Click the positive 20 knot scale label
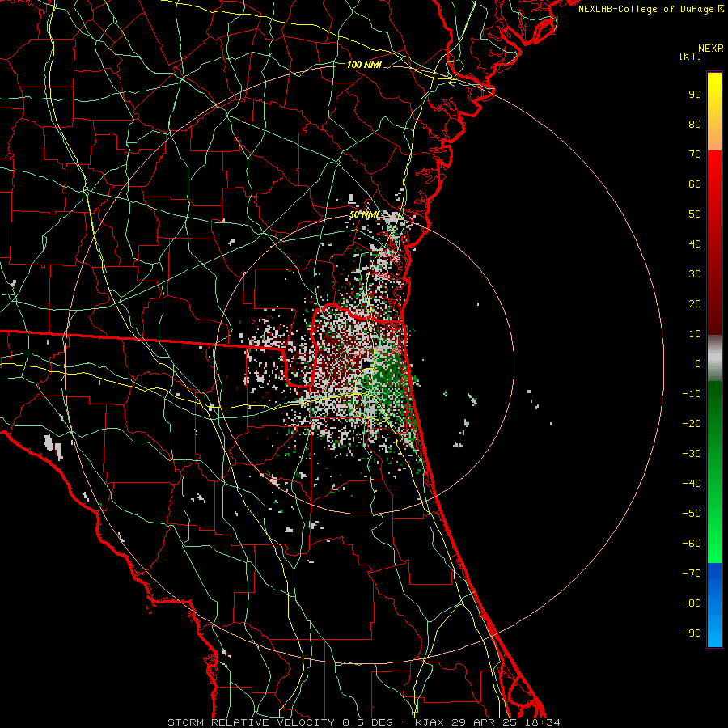728x728 pixels. click(695, 303)
